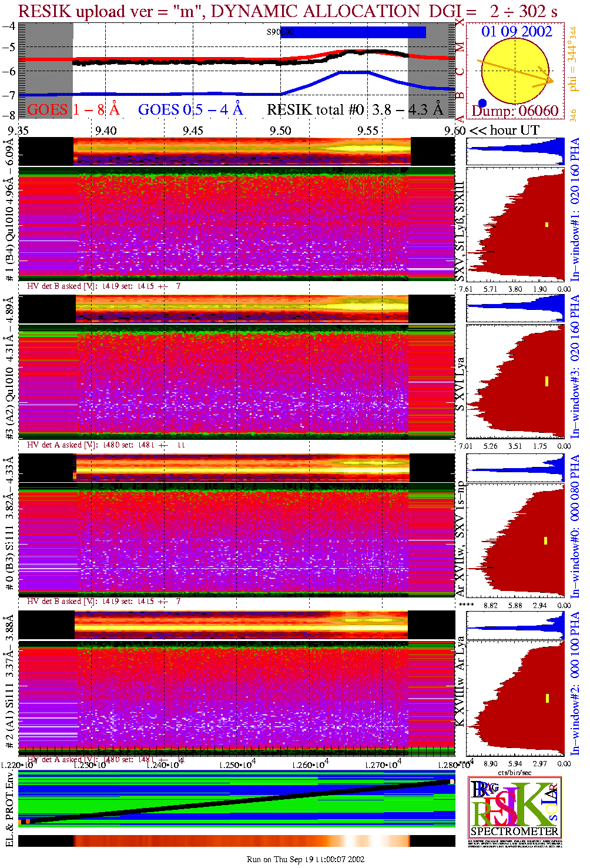Click the 01 09 2002 date text
Screen dimensions: 590x868
coord(517,32)
